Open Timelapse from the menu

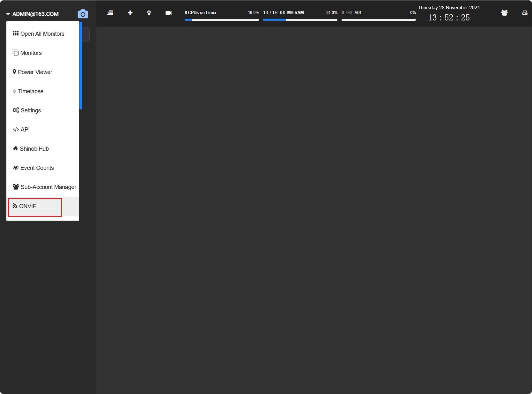click(x=42, y=91)
